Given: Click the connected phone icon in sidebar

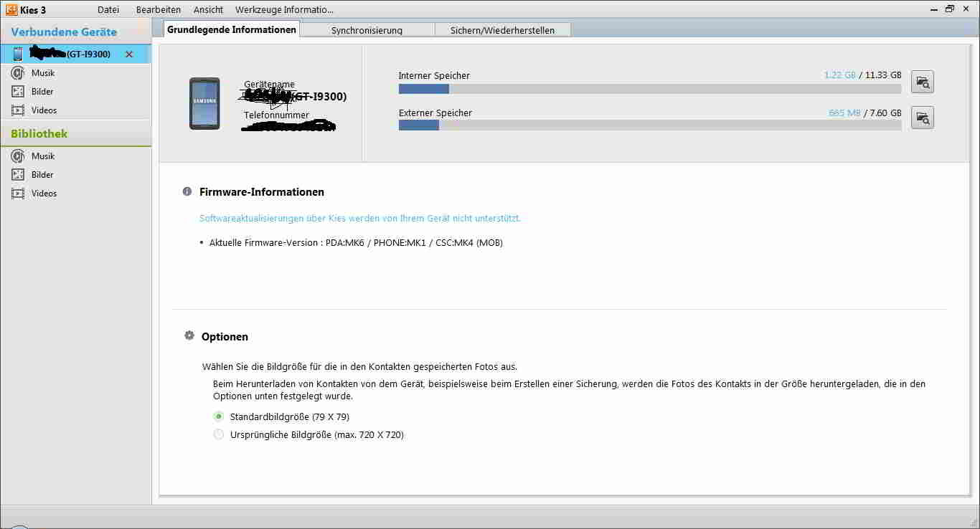Looking at the screenshot, I should 18,54.
